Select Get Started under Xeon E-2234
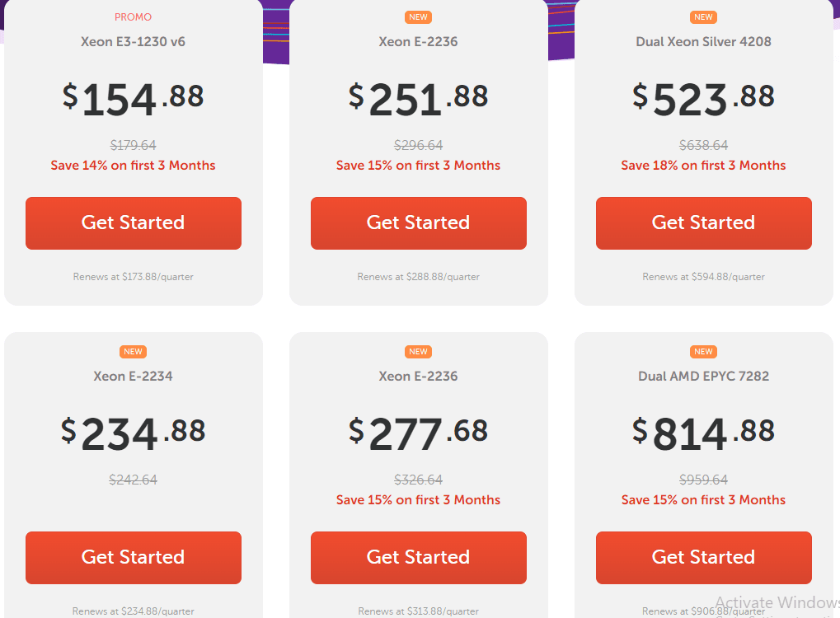 pyautogui.click(x=134, y=558)
